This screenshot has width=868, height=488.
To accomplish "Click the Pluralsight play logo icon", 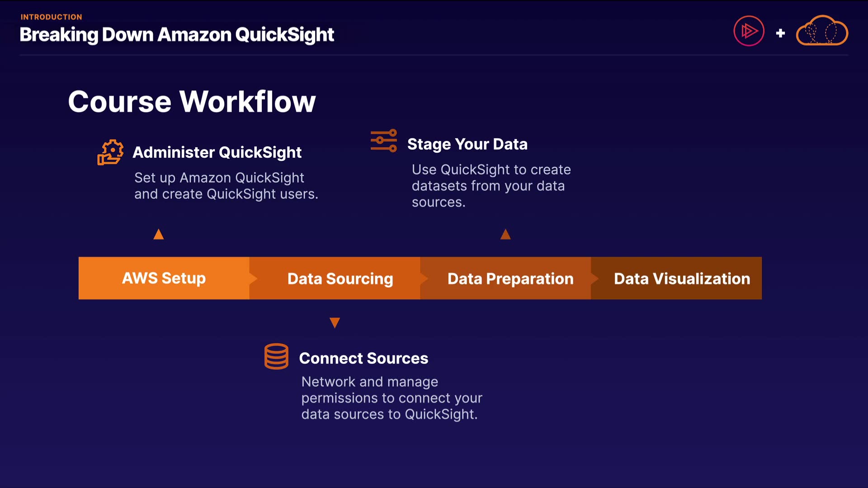I will [x=749, y=31].
